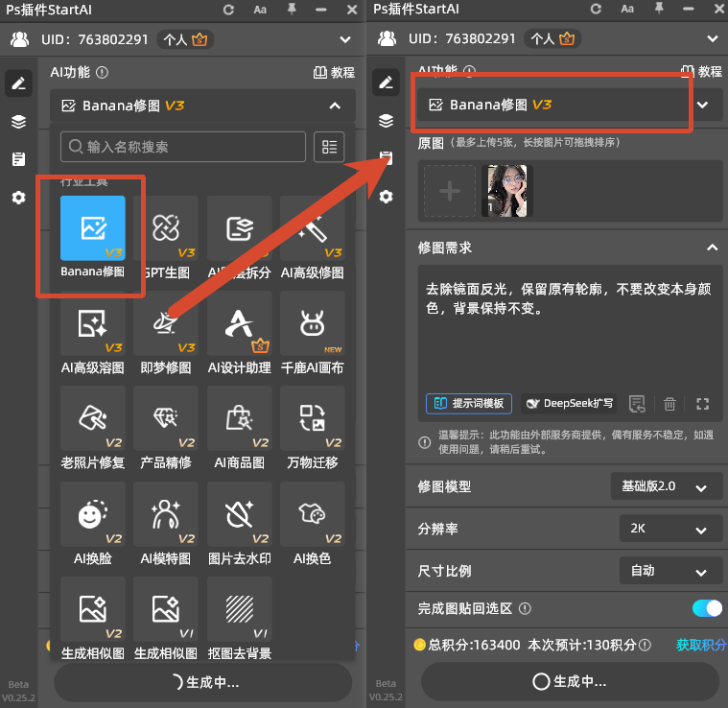Screen dimensions: 728x708
Task: Select the 万物迁移 tool
Action: (x=313, y=418)
